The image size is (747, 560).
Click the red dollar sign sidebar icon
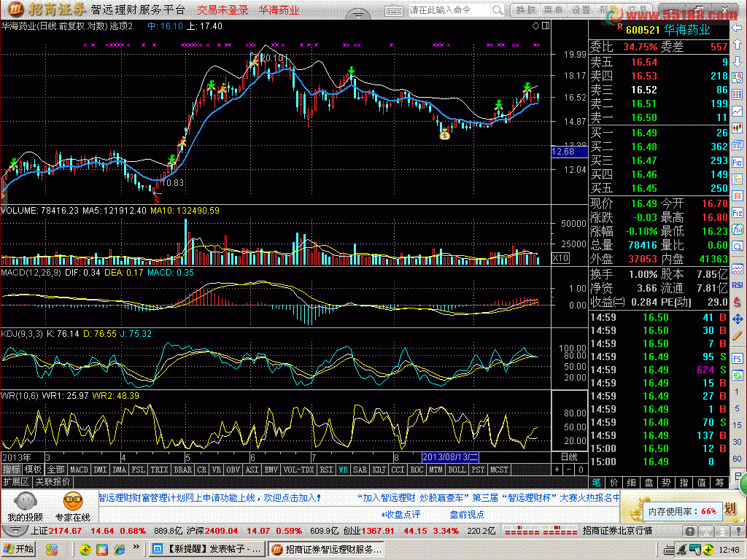click(x=738, y=301)
